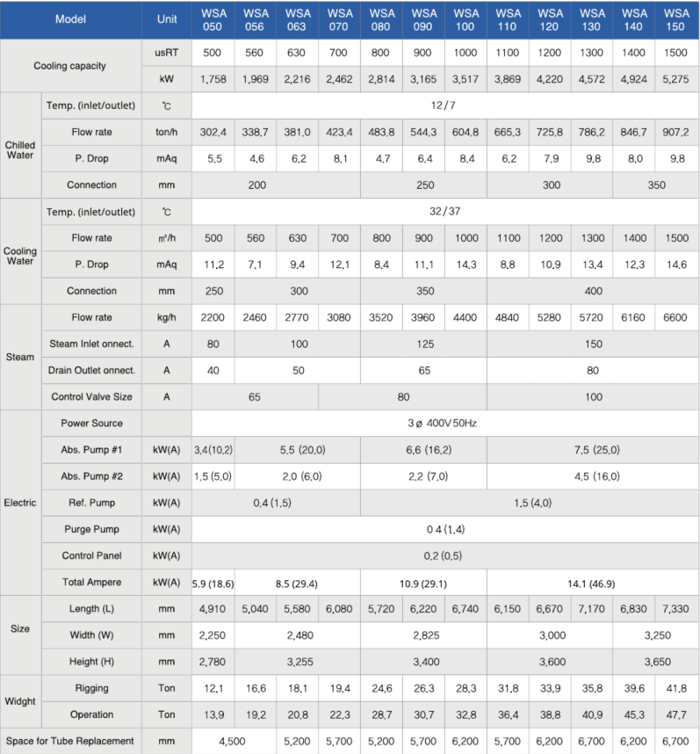Click cooling water connection value 400
This screenshot has height=754, width=700.
coord(594,291)
